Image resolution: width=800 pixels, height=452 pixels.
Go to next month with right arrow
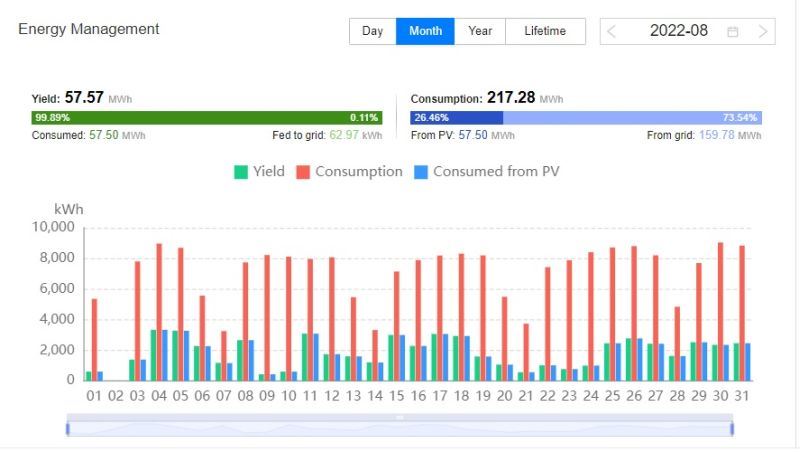click(763, 31)
